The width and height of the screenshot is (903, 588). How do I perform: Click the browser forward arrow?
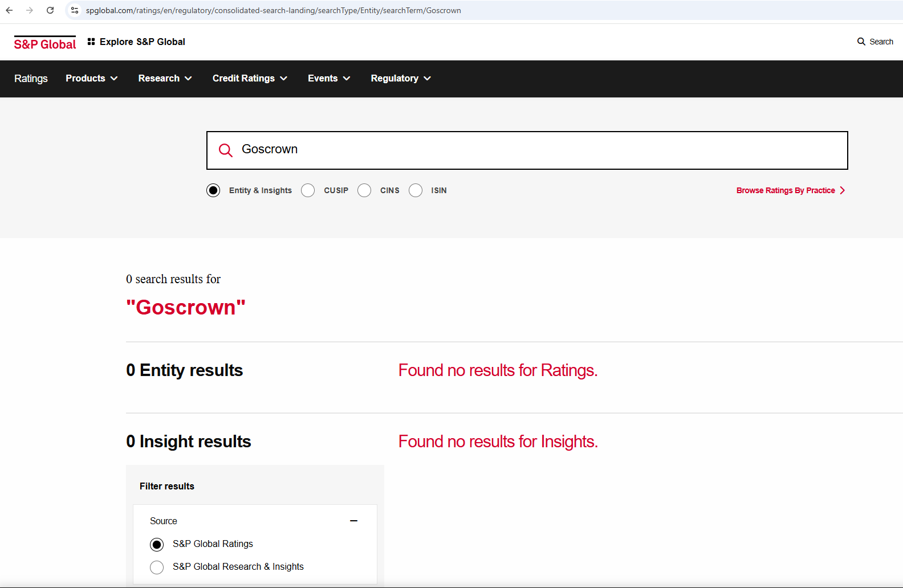pos(30,10)
